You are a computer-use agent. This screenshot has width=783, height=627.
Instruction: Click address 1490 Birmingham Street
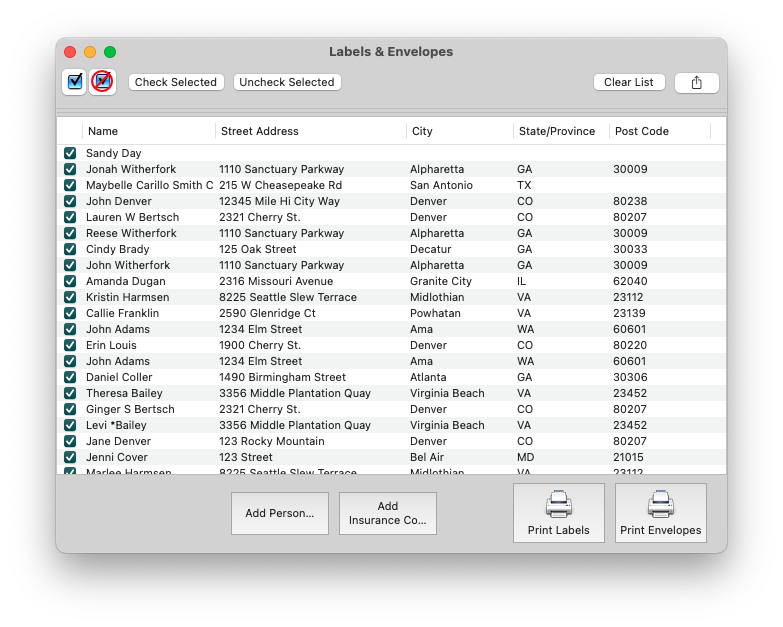click(283, 377)
